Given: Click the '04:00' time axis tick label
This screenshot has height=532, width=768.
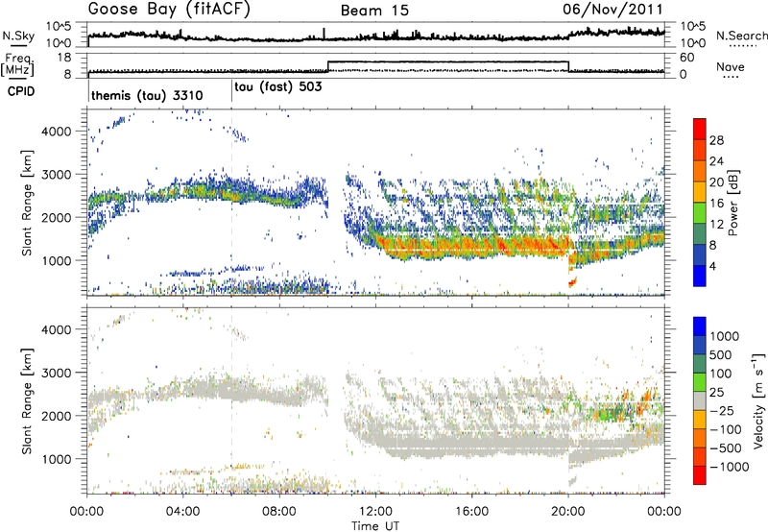Looking at the screenshot, I should tap(183, 512).
